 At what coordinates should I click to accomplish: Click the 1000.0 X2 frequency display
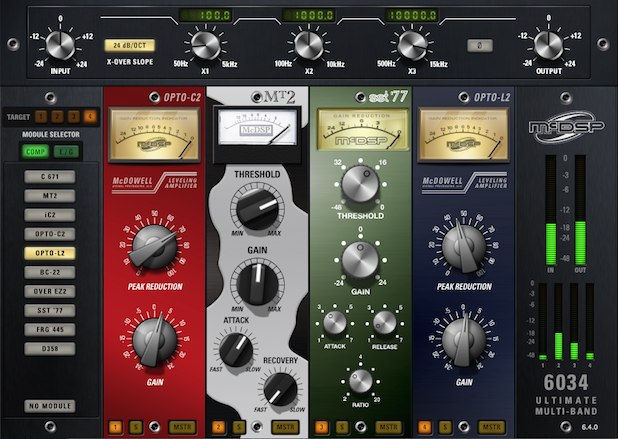(309, 15)
